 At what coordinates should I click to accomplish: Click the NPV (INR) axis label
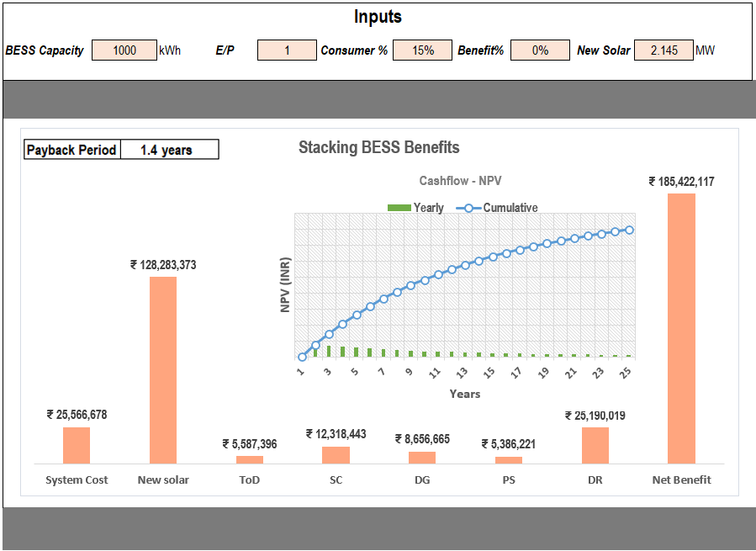285,286
